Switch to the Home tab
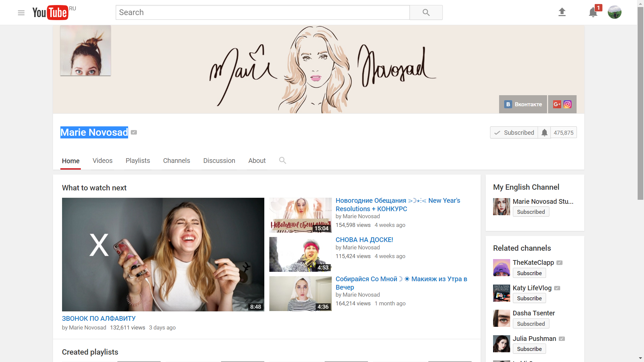The height and width of the screenshot is (362, 644). click(70, 161)
